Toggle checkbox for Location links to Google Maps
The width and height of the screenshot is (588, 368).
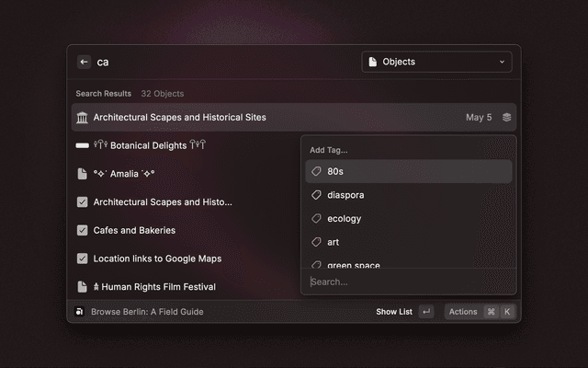(x=83, y=259)
